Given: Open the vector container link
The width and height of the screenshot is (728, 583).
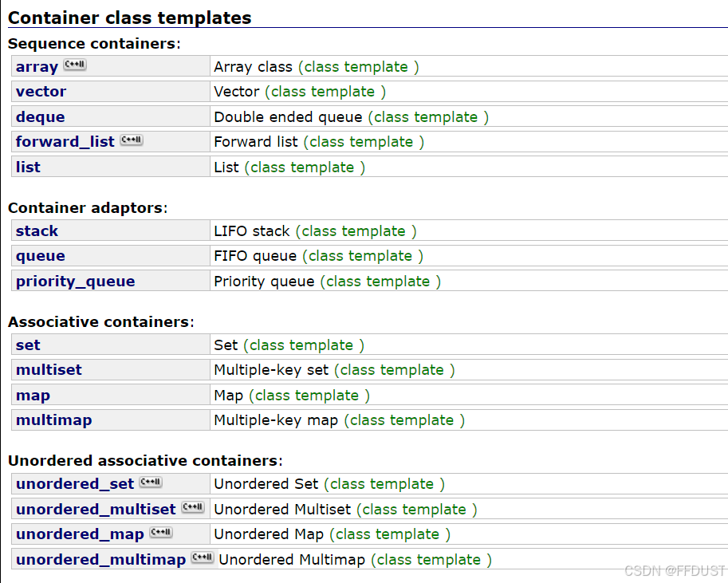Looking at the screenshot, I should point(41,92).
